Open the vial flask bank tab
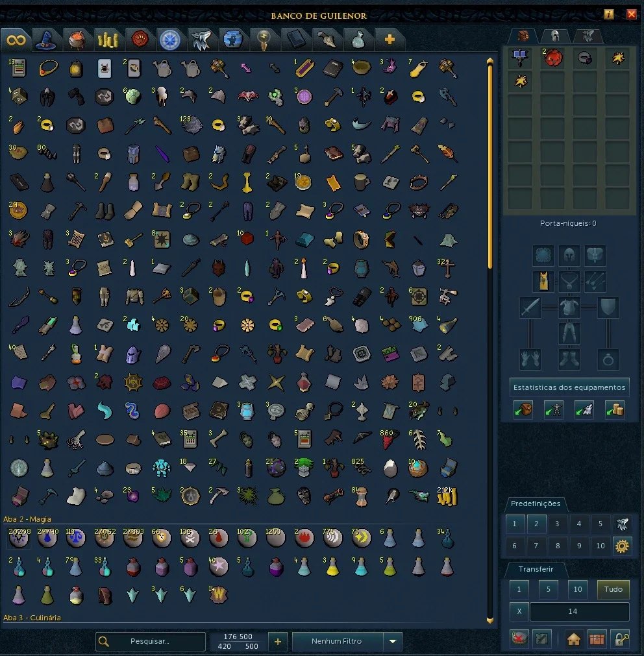 [x=358, y=40]
